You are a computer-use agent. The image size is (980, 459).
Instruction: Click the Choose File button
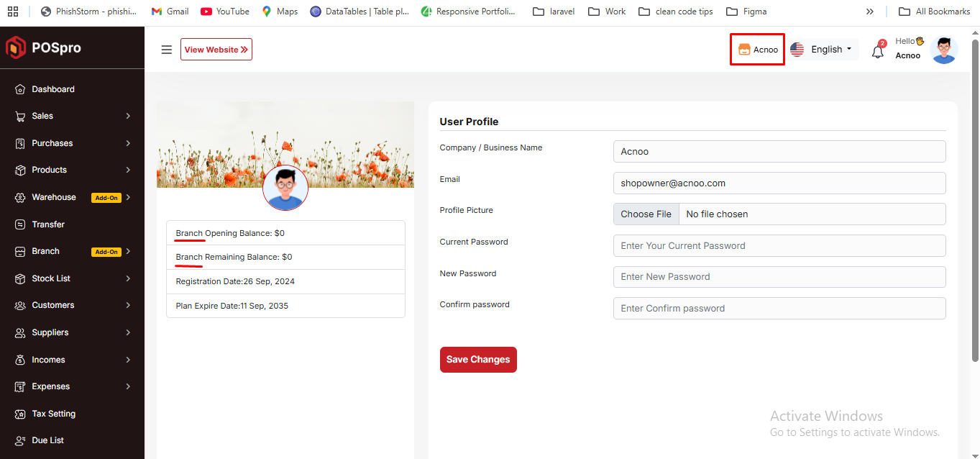[646, 214]
